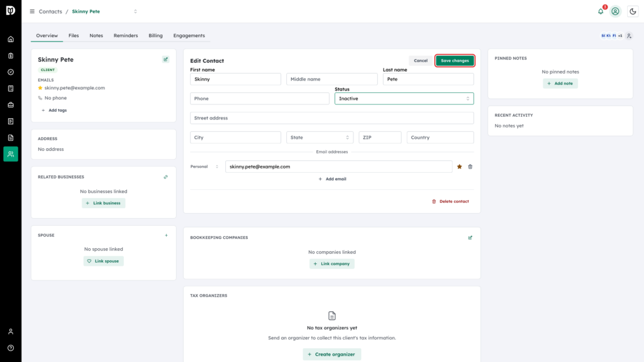The width and height of the screenshot is (644, 362).
Task: Click the compass icon in the sidebar
Action: tap(11, 72)
